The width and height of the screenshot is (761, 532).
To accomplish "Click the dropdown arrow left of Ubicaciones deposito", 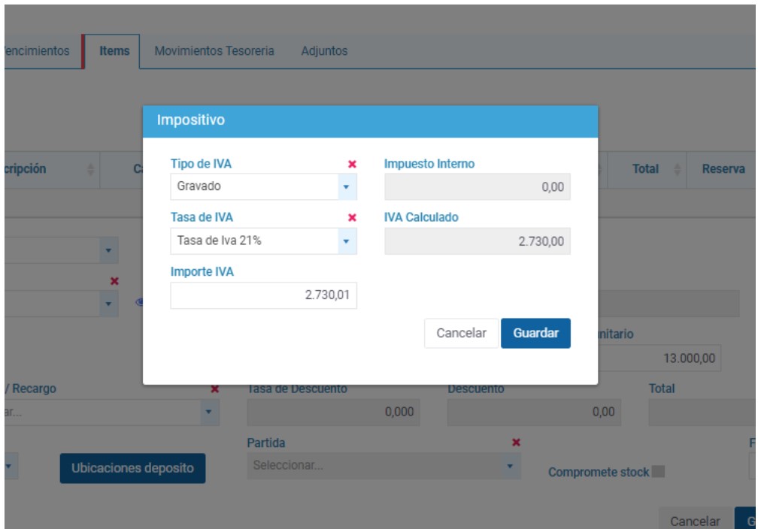I will pyautogui.click(x=10, y=467).
